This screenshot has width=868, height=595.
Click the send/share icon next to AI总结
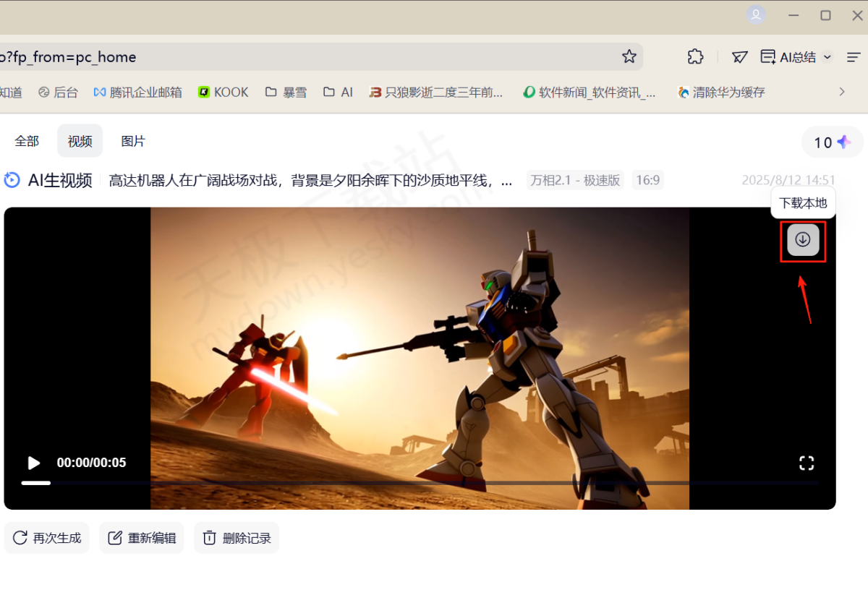(739, 56)
